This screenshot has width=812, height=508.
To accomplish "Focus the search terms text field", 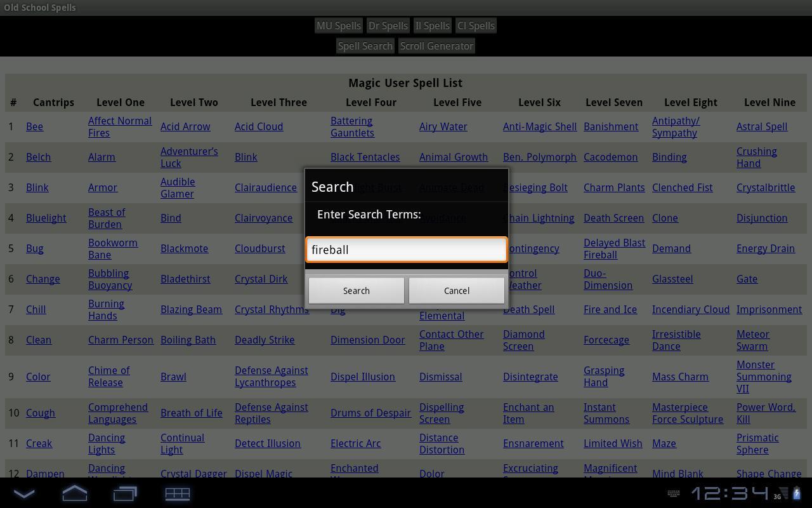I will [406, 250].
